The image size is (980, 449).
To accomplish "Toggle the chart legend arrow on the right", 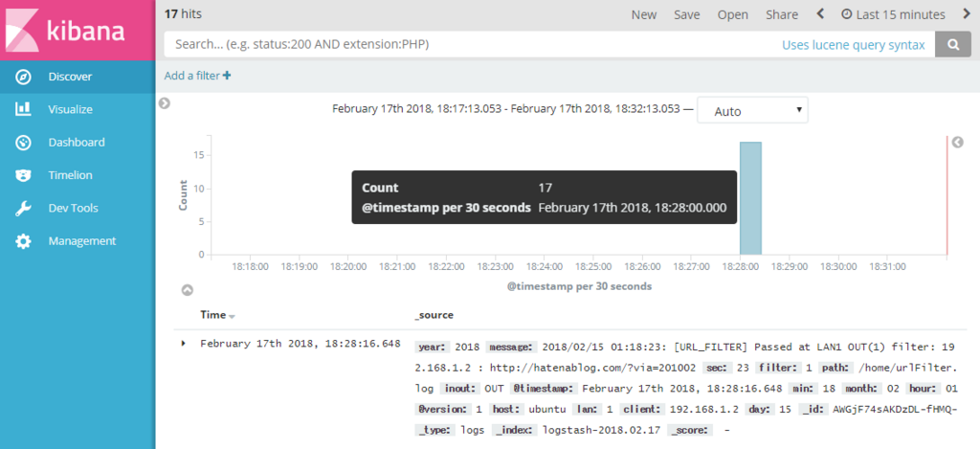I will click(957, 143).
